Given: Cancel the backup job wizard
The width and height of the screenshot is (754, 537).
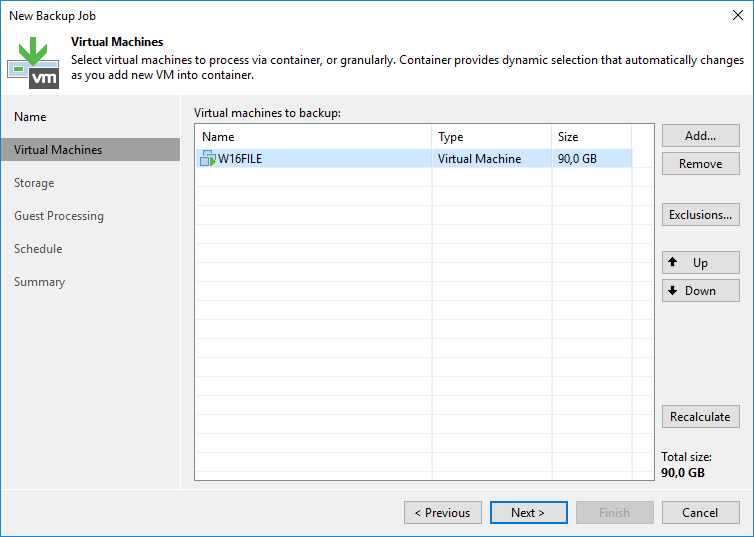Looking at the screenshot, I should click(700, 513).
